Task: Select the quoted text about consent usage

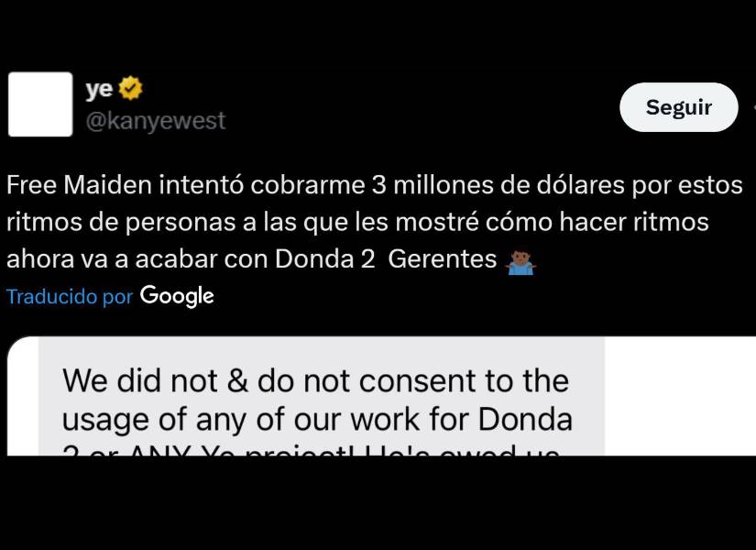Action: coord(316,403)
